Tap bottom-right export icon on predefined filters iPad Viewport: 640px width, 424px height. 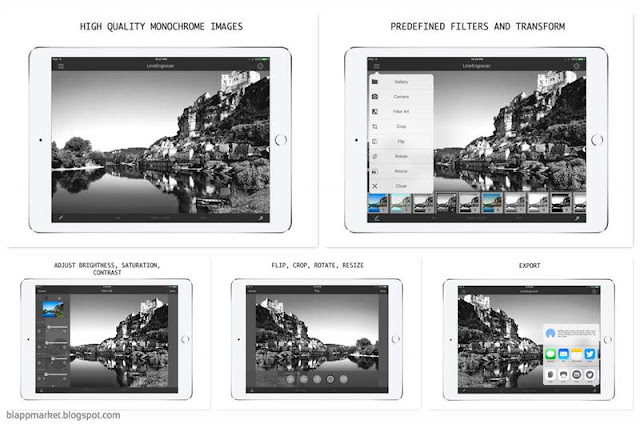click(577, 218)
